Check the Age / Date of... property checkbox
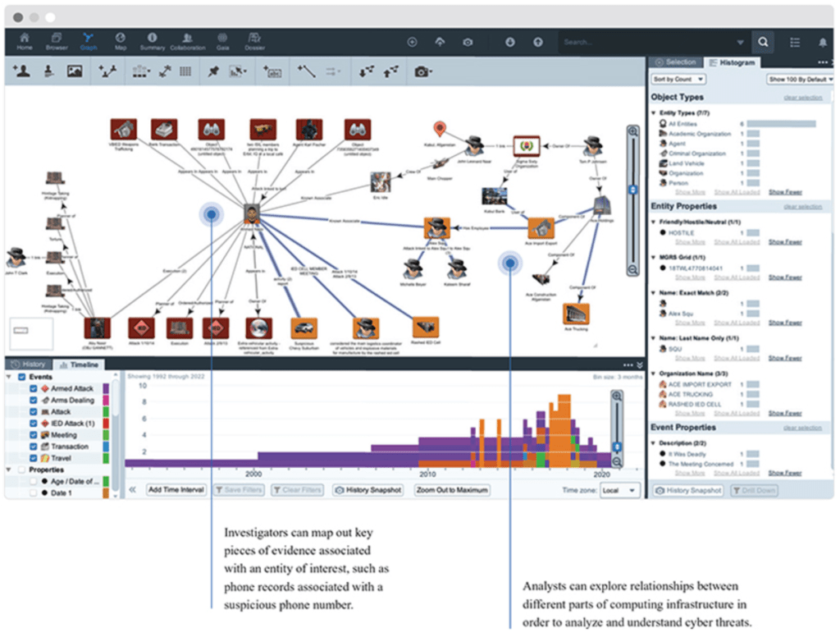840x637 pixels. pyautogui.click(x=33, y=482)
